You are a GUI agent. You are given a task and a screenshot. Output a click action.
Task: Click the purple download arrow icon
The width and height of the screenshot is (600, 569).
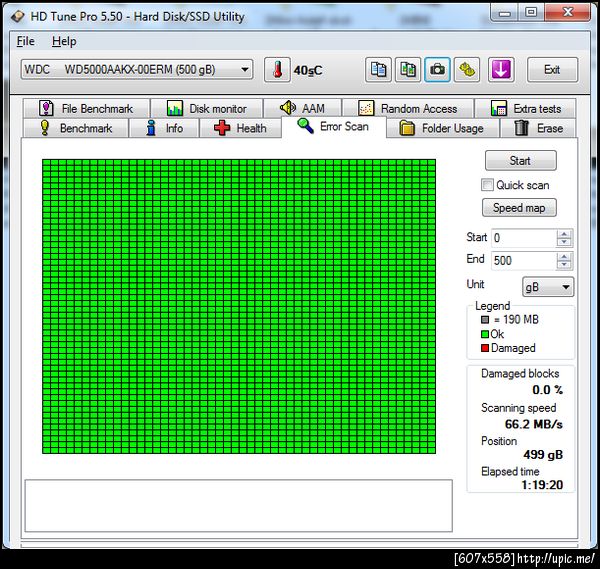coord(501,70)
